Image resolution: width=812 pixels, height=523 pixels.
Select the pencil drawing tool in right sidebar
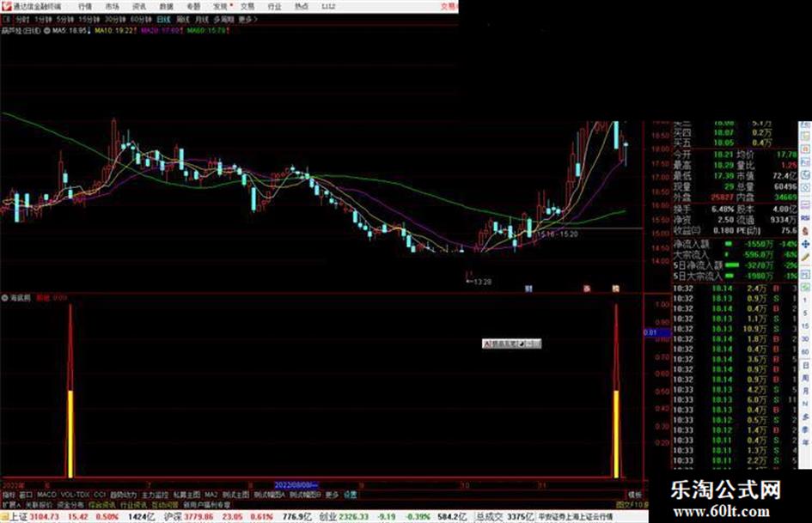pos(805,258)
